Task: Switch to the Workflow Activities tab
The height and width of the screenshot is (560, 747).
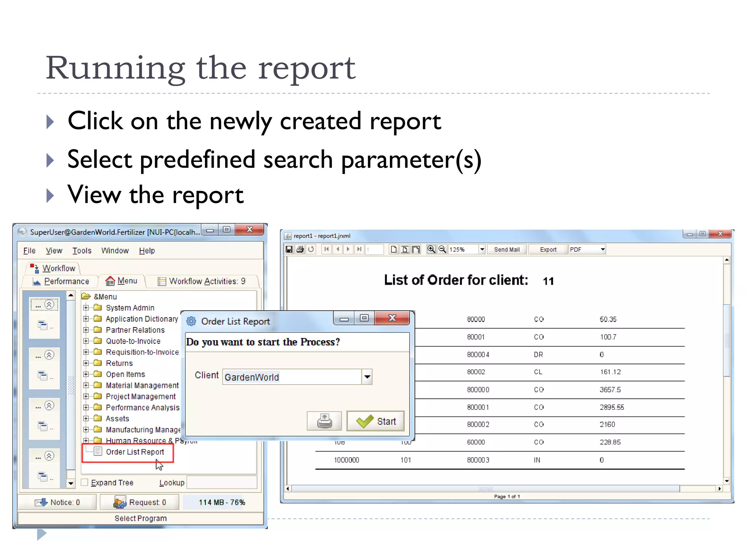Action: coord(202,281)
